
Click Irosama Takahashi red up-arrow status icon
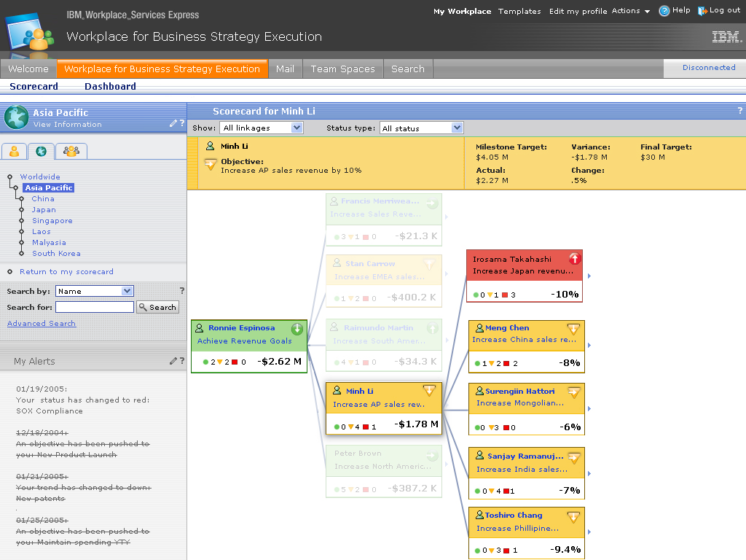pos(575,258)
